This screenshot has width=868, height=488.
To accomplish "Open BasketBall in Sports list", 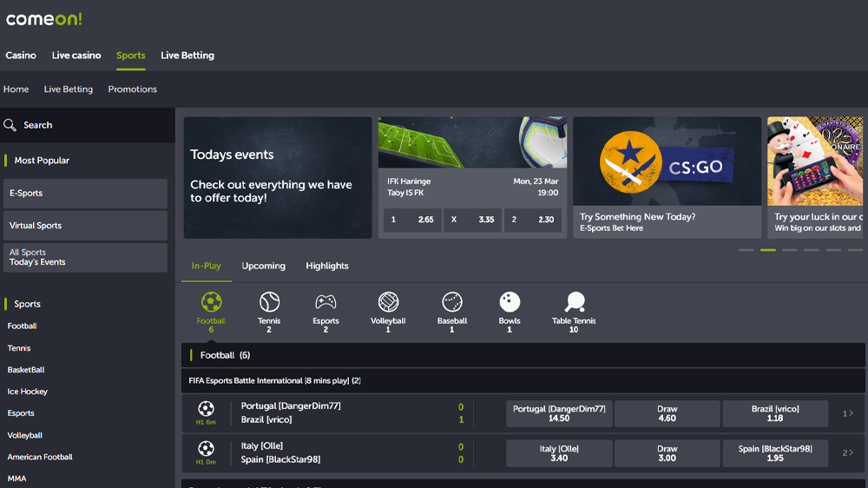I will 26,370.
